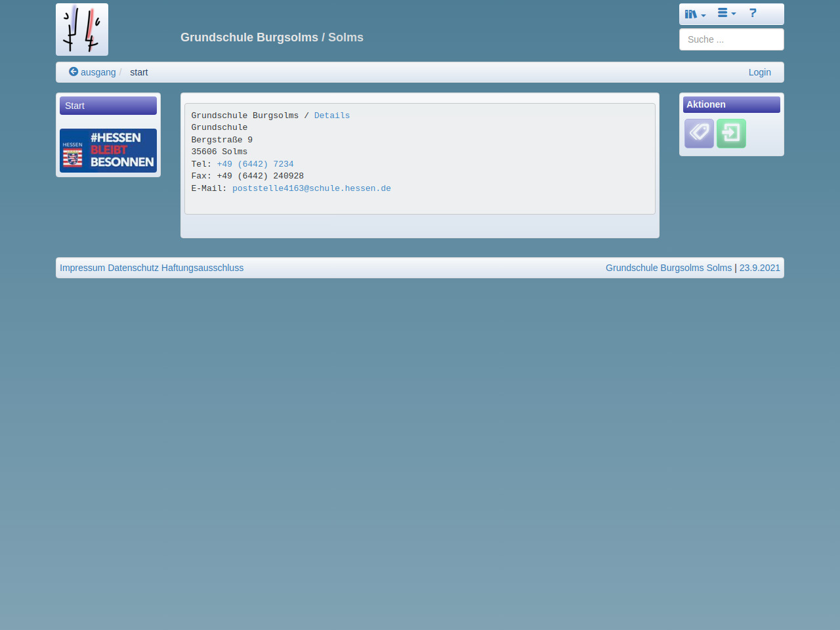Open the books icon dropdown menu
Image resolution: width=840 pixels, height=630 pixels.
coord(695,14)
